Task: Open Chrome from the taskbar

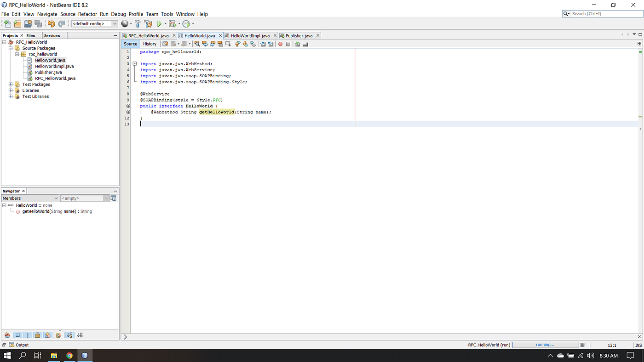Action: click(x=69, y=356)
